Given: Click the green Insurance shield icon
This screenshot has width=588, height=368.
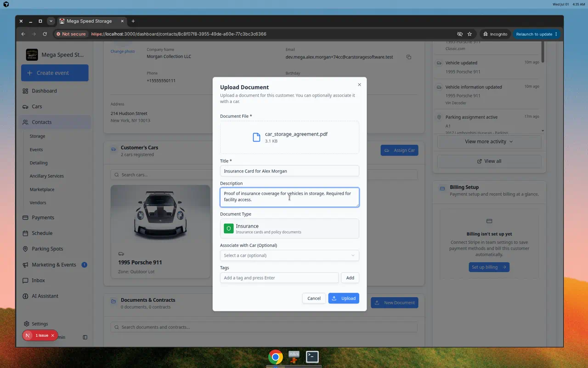Looking at the screenshot, I should point(228,229).
